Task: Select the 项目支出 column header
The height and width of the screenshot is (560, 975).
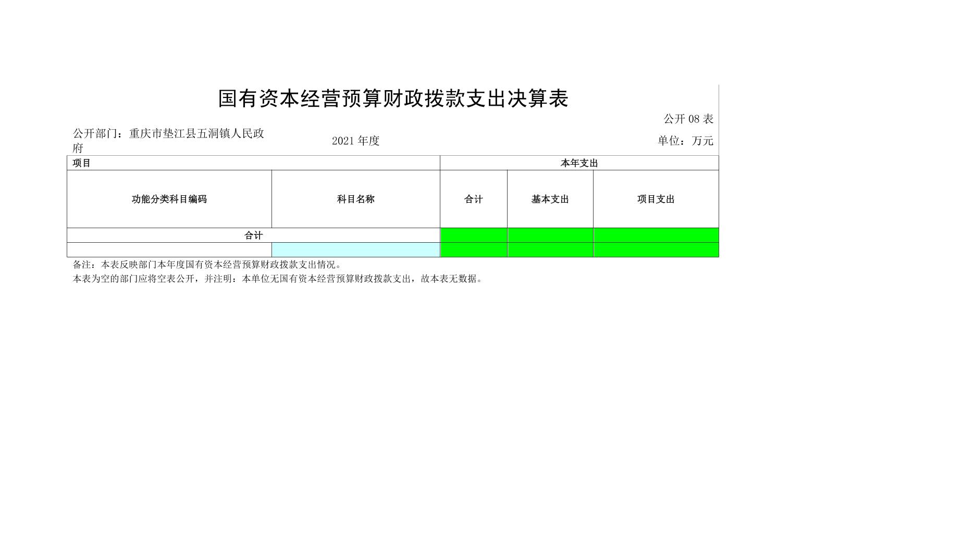Action: [656, 199]
